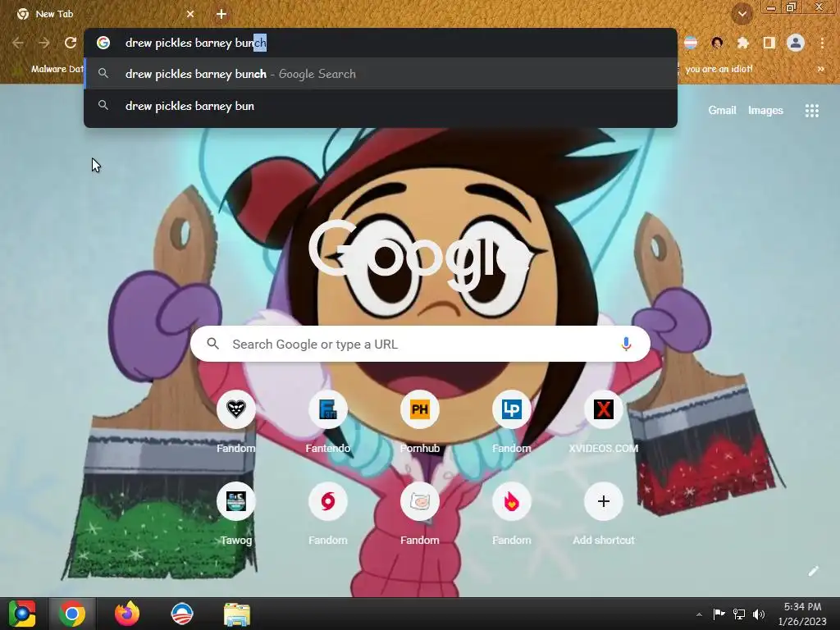
Task: Open the Windows Start button
Action: (22, 614)
